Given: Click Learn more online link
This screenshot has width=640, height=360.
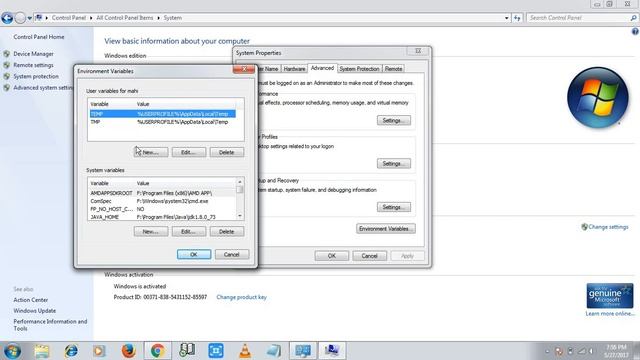Looking at the screenshot, I should pos(610,313).
